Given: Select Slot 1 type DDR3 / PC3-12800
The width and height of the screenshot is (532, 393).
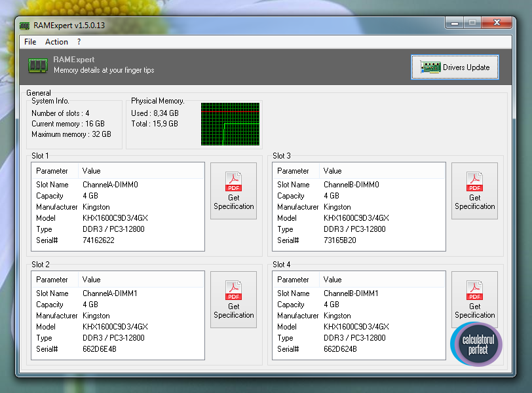Looking at the screenshot, I should pyautogui.click(x=113, y=229).
